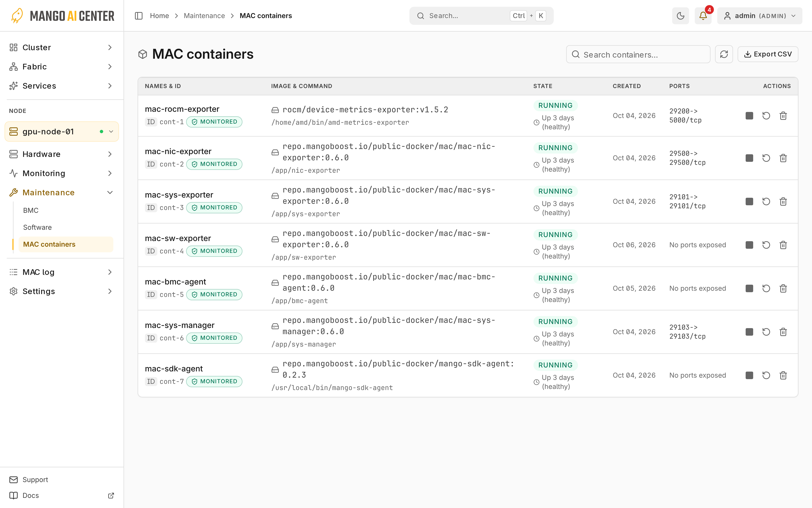Delete the mac-rocm-exporter container
Image resolution: width=812 pixels, height=508 pixels.
click(x=783, y=116)
